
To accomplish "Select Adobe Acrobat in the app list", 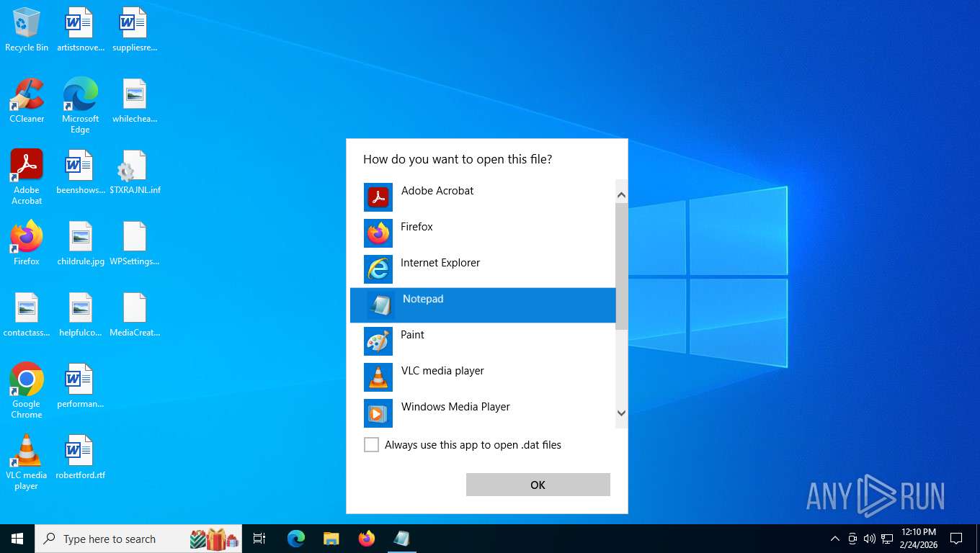I will point(483,197).
